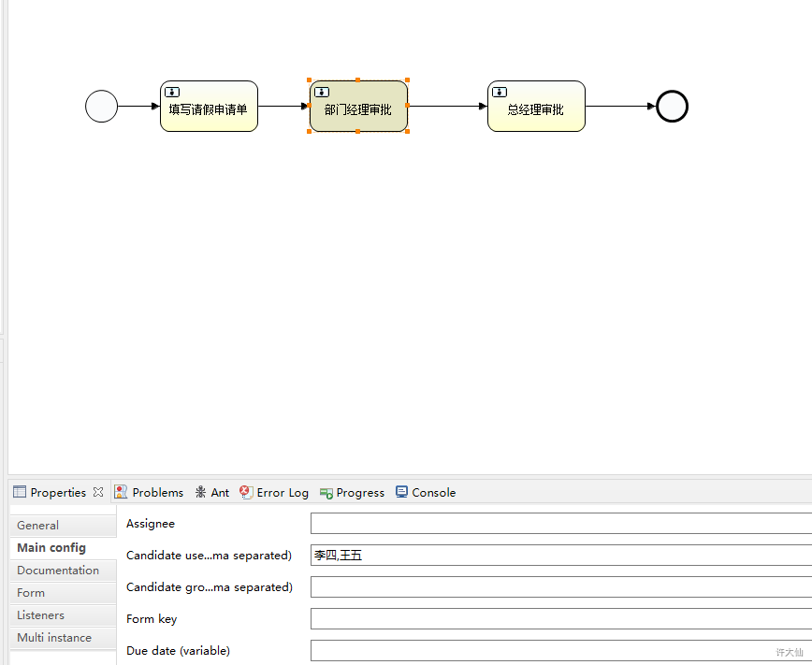
Task: Click user task icon in 总经理审批
Action: coord(500,93)
